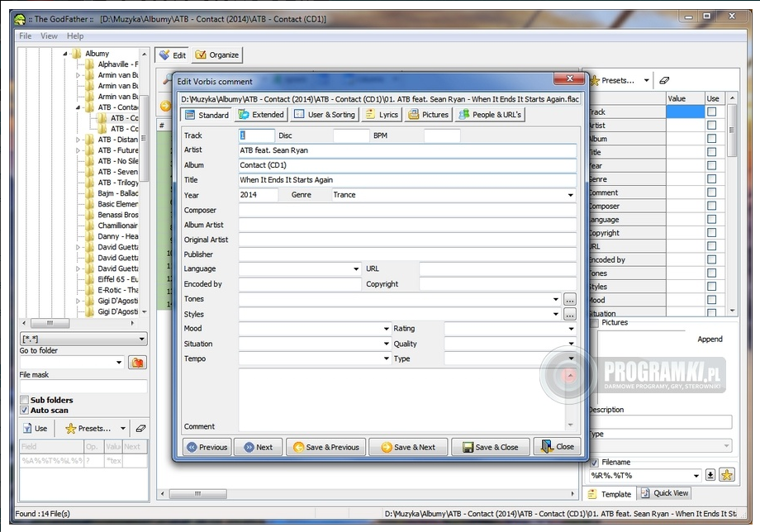
Task: Switch to the Template tab
Action: click(x=610, y=494)
